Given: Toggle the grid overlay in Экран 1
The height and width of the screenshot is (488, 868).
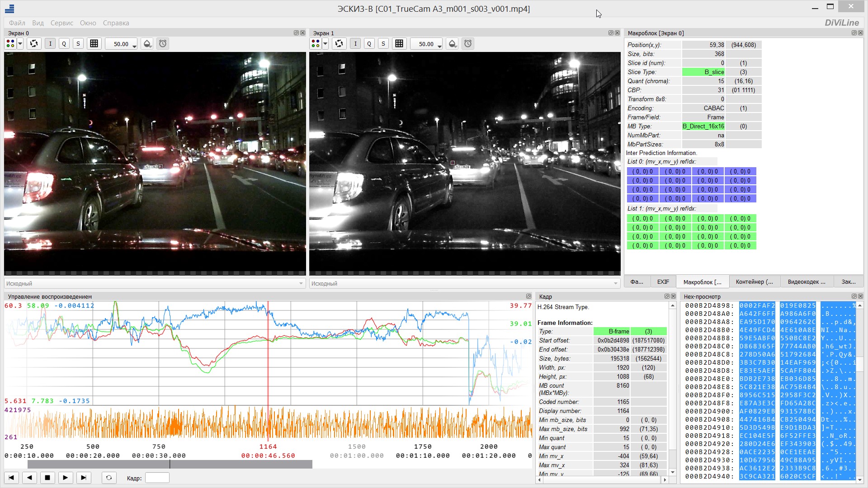Looking at the screenshot, I should pyautogui.click(x=399, y=44).
